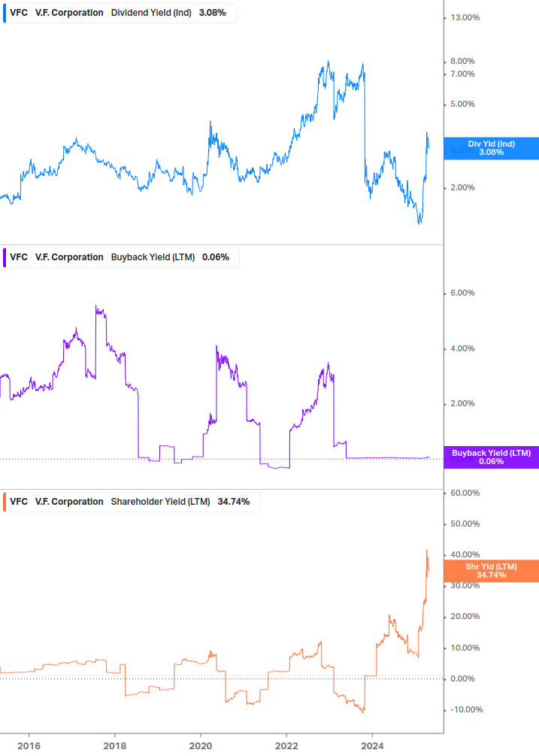
Task: Click the -10.00% axis label in shareholder chart
Action: pos(466,709)
